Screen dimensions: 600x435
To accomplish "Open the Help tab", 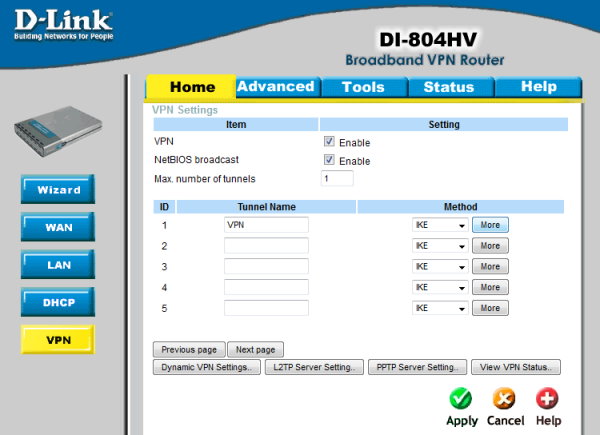I will click(538, 87).
